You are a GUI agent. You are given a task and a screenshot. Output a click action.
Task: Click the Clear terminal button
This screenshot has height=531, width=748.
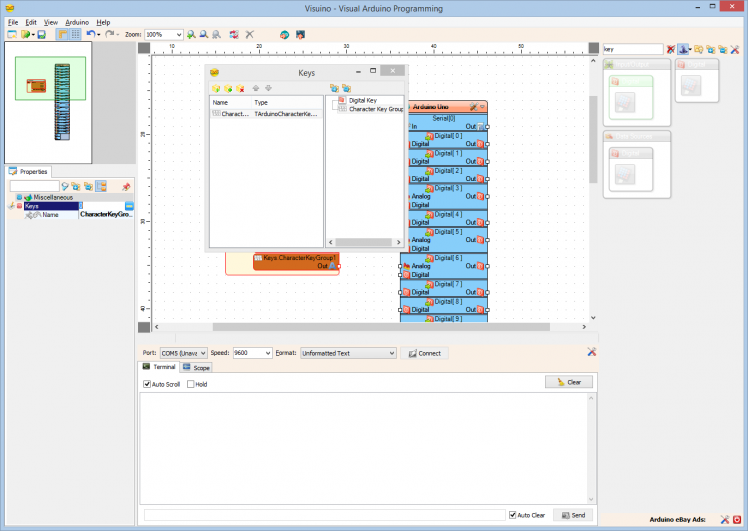click(569, 382)
